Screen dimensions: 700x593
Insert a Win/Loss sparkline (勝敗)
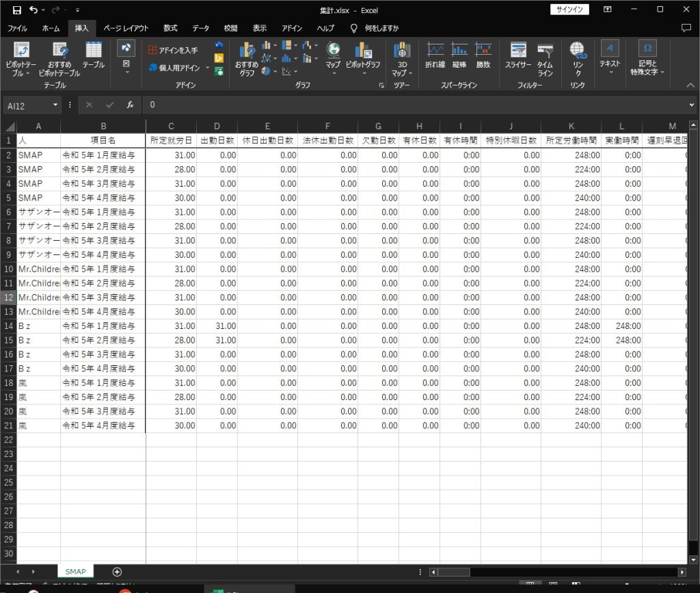click(483, 56)
